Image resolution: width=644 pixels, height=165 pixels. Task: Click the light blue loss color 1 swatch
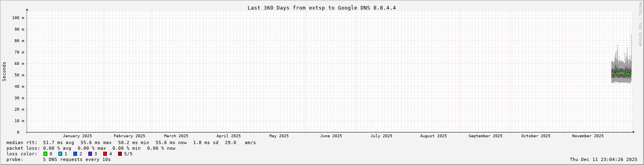(60, 154)
